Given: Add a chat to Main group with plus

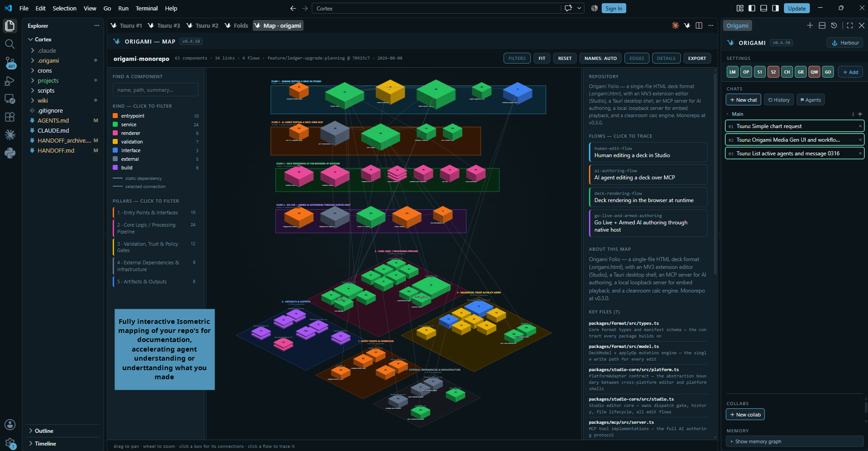Looking at the screenshot, I should tap(860, 114).
